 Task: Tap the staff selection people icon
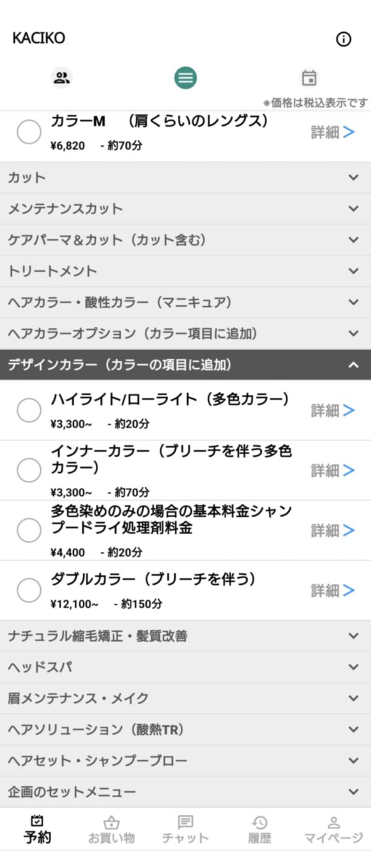click(x=61, y=78)
